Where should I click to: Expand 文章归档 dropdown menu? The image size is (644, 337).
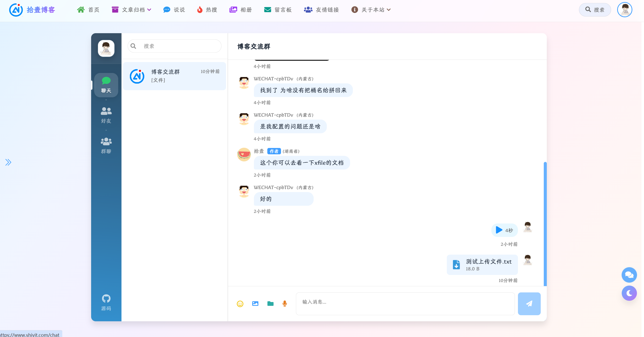click(132, 10)
